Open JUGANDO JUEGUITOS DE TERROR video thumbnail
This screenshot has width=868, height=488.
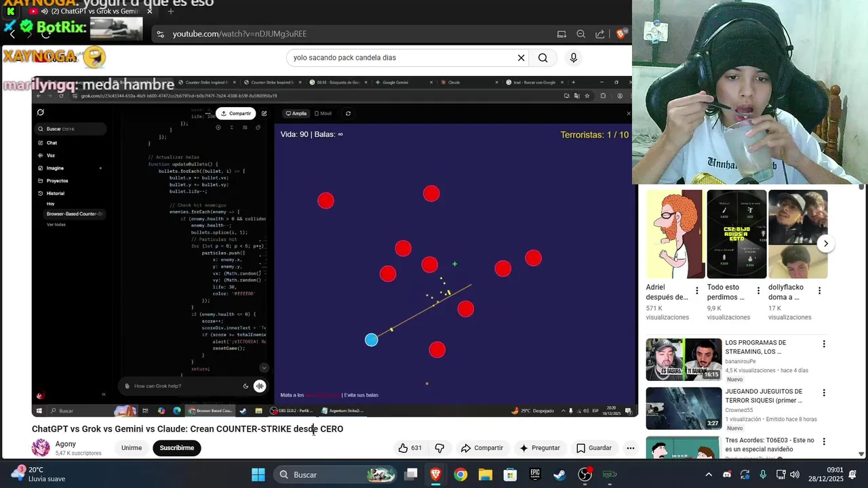684,409
